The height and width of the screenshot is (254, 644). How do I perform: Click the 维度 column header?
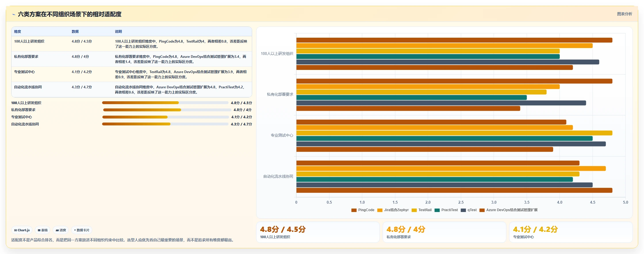(x=18, y=32)
